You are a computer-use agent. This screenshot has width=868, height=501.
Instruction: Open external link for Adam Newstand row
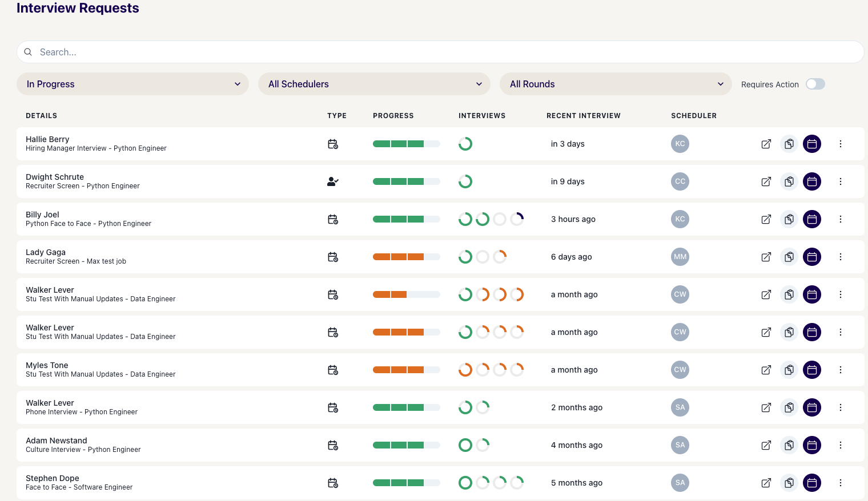coord(766,445)
